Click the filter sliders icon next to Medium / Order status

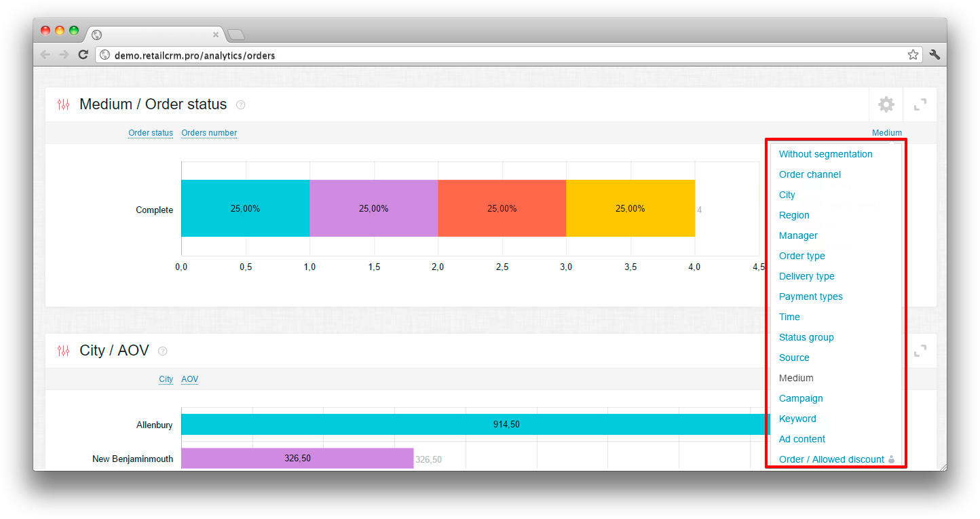(x=63, y=104)
